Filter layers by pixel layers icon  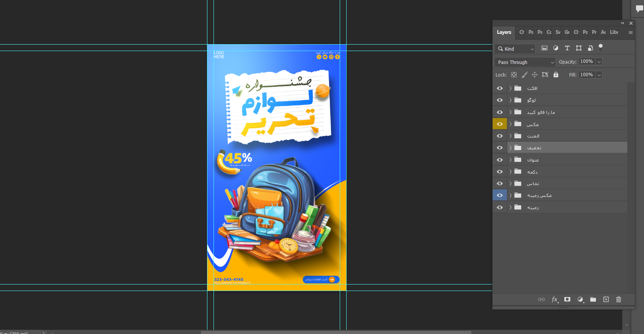pyautogui.click(x=544, y=48)
